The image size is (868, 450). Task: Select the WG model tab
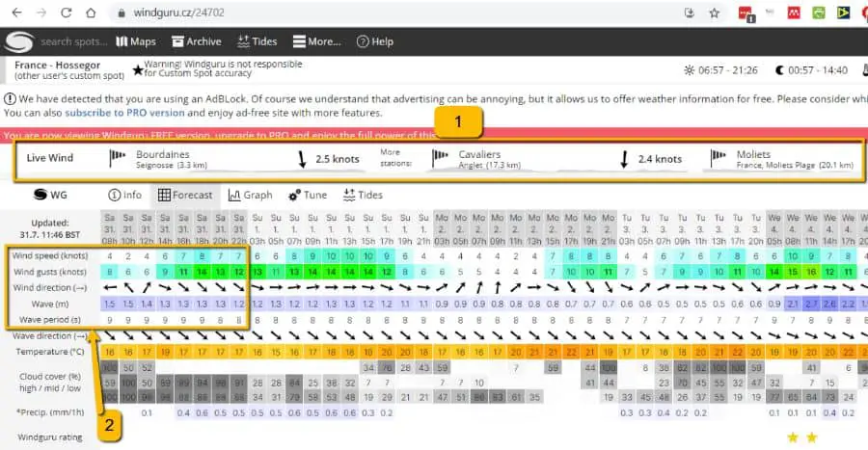point(50,195)
